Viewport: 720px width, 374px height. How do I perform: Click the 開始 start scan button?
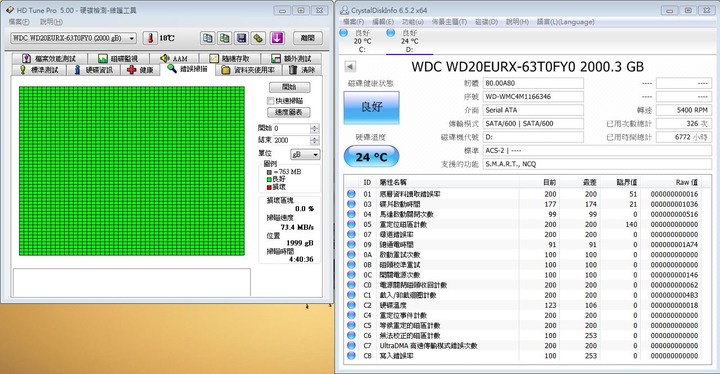coord(289,87)
